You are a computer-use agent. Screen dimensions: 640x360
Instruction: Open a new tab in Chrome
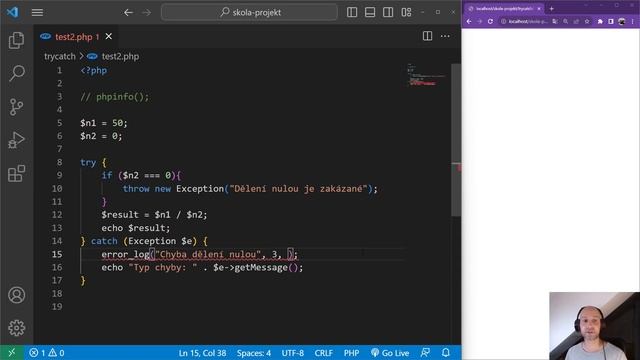pyautogui.click(x=551, y=8)
